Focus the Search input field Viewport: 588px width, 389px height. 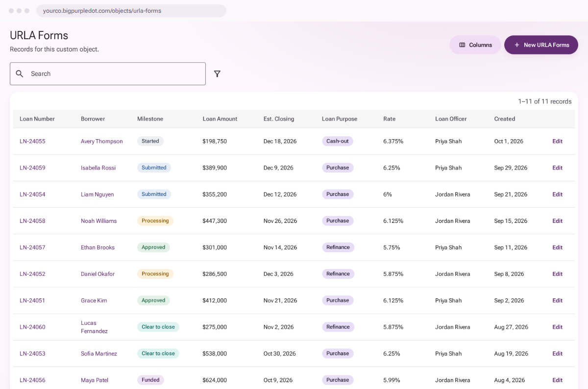point(108,73)
